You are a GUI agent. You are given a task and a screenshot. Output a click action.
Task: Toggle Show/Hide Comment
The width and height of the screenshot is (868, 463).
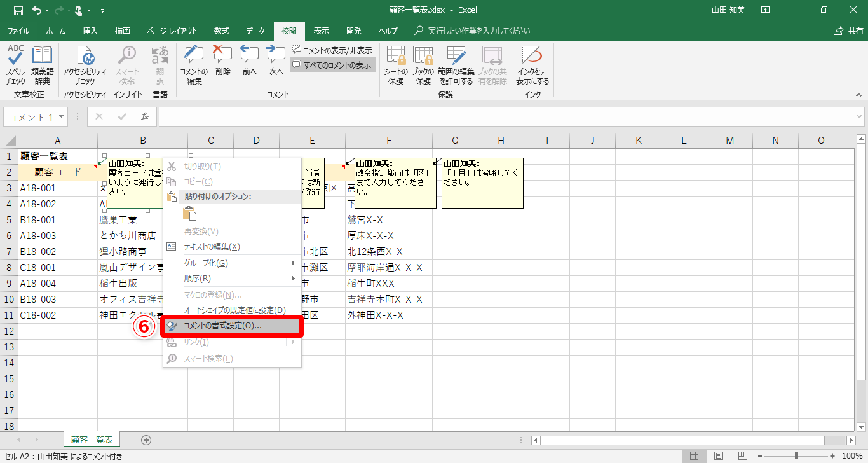[x=332, y=50]
